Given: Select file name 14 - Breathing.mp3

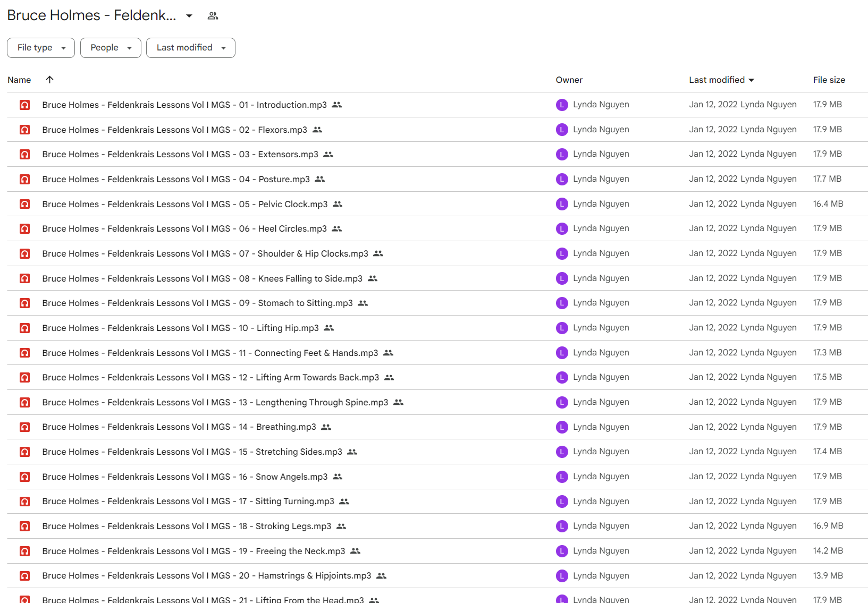Looking at the screenshot, I should coord(179,427).
